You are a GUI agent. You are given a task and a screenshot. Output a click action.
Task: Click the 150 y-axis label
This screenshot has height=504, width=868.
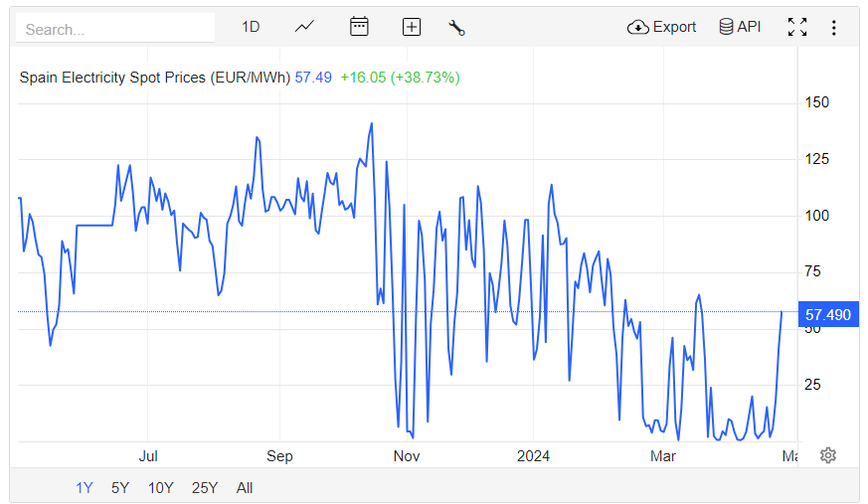(x=816, y=102)
